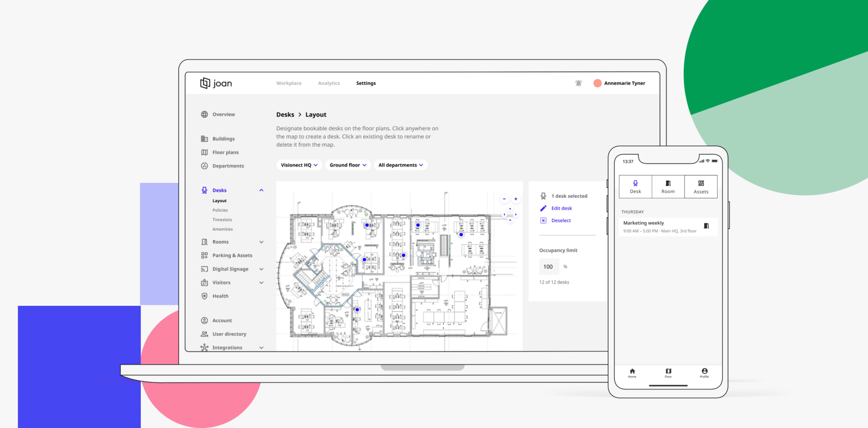Open the Ground floor dropdown

click(348, 165)
